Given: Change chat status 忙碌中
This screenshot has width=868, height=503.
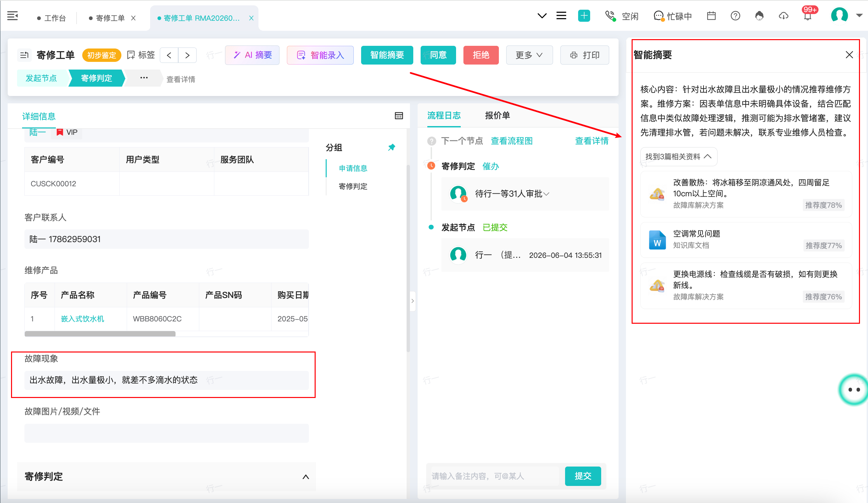Looking at the screenshot, I should (673, 16).
